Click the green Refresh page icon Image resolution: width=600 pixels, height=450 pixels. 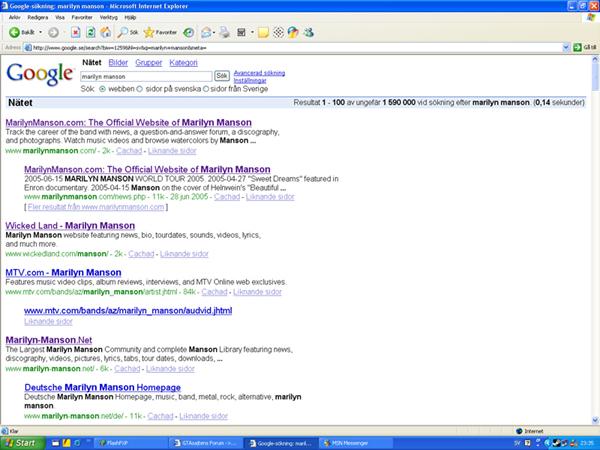[x=91, y=32]
